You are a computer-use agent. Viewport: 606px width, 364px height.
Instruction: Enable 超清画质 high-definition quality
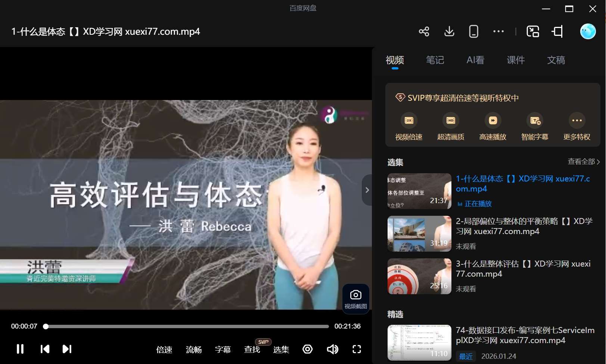[x=450, y=126]
